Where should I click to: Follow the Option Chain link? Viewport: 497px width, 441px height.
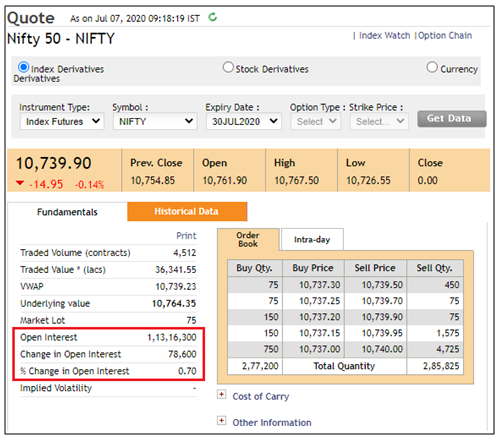[445, 36]
